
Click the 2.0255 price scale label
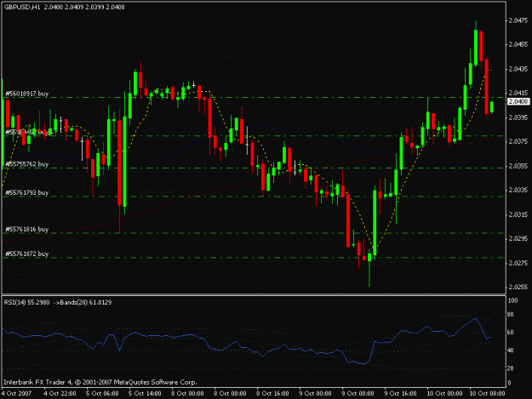pos(518,287)
